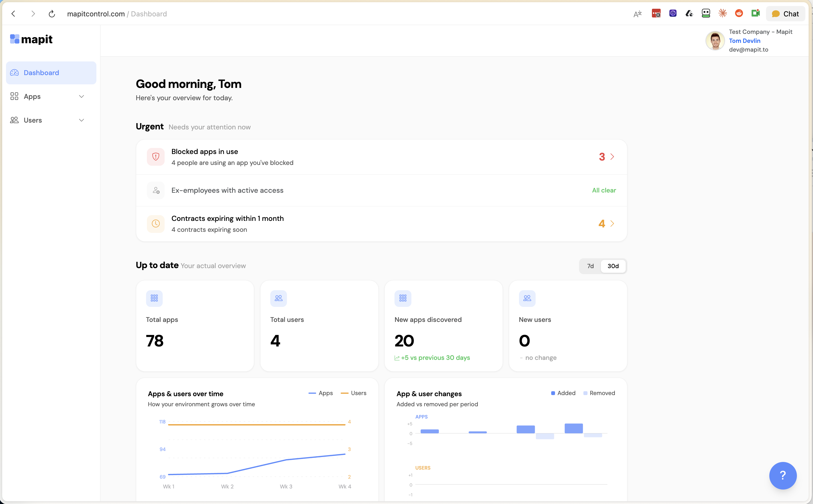Screen dimensions: 813x504
Task: Click the Reddit extension icon
Action: (x=739, y=13)
